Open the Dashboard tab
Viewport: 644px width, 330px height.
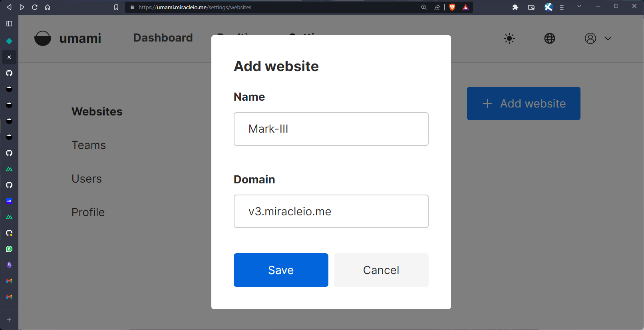[163, 38]
